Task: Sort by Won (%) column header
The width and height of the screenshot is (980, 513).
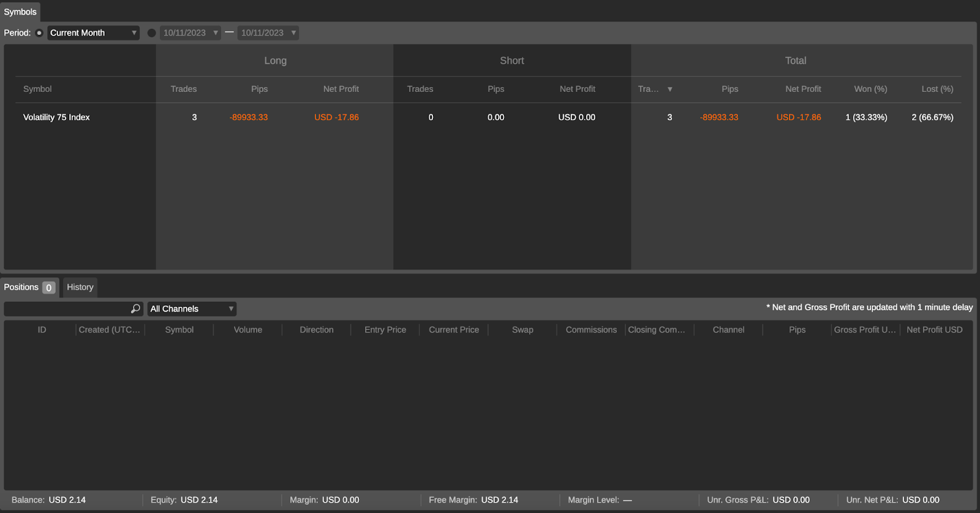Action: coord(870,89)
